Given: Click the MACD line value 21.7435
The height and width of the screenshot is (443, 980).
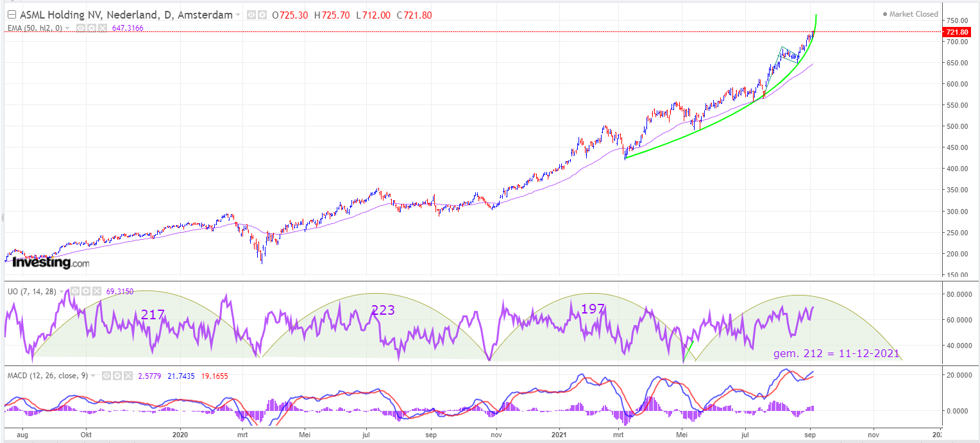Looking at the screenshot, I should pos(182,376).
